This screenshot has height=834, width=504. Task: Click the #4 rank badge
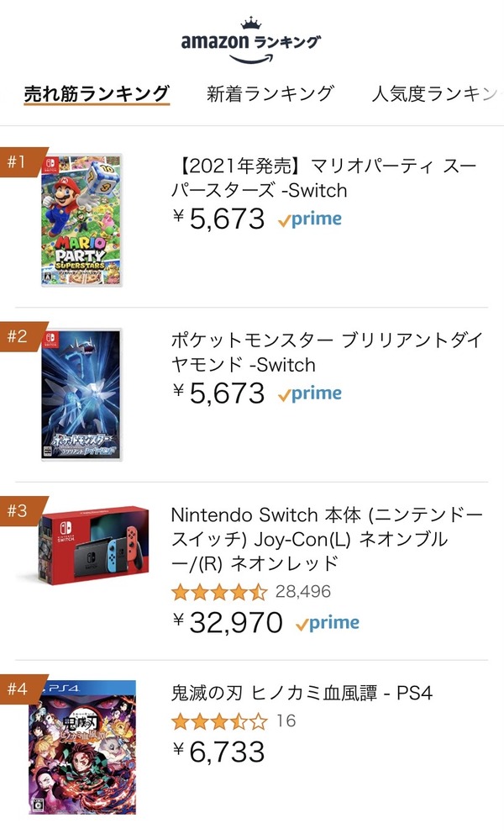pos(20,689)
